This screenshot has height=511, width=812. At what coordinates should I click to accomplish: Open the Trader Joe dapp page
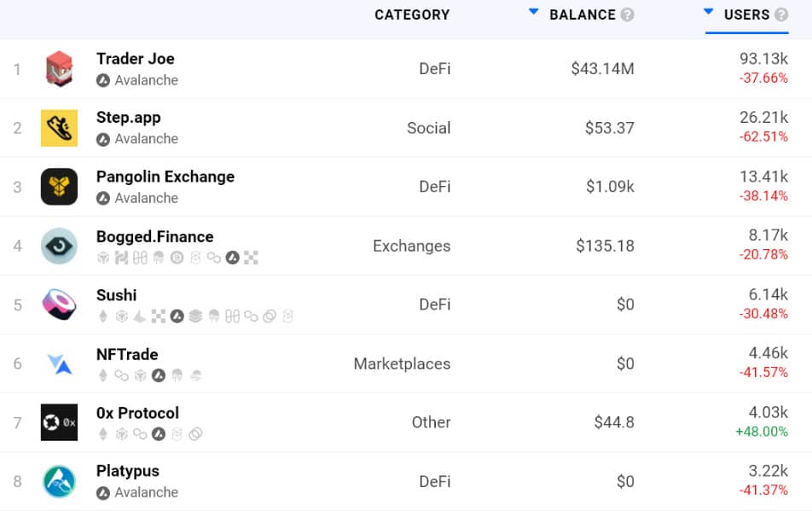point(135,59)
